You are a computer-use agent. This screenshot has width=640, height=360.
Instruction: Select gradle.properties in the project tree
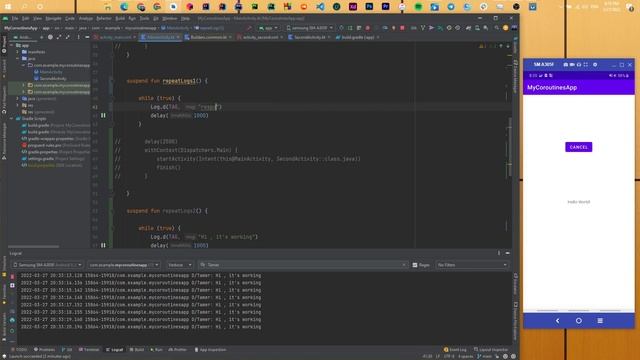[42, 152]
